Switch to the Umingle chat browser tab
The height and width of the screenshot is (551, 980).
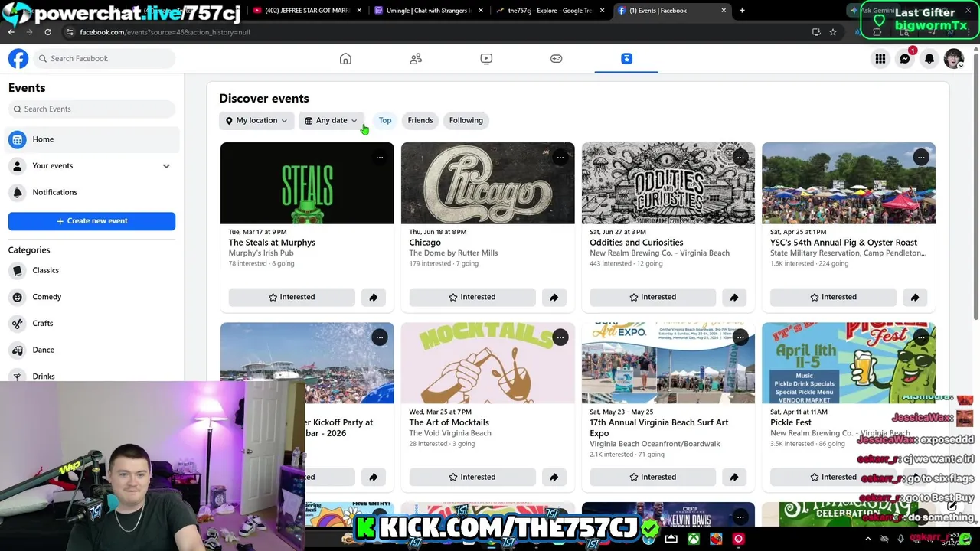coord(429,11)
